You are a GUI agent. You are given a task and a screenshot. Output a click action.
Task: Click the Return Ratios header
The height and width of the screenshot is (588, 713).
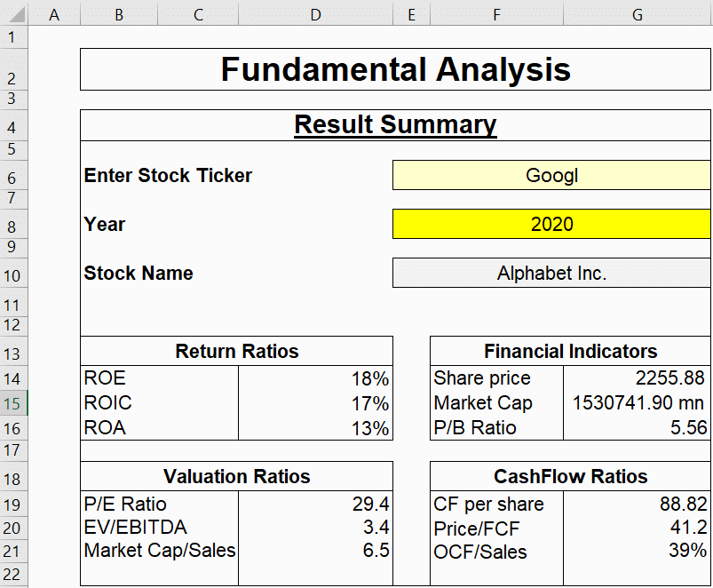tap(237, 351)
